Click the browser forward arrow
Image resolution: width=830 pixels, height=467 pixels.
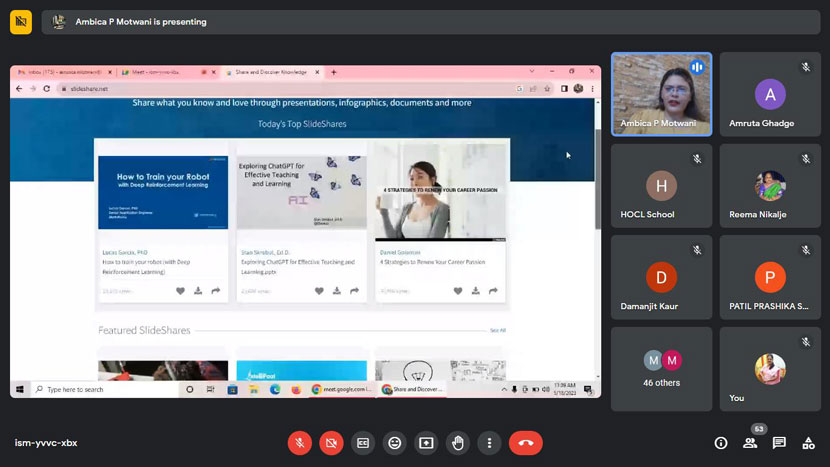33,88
